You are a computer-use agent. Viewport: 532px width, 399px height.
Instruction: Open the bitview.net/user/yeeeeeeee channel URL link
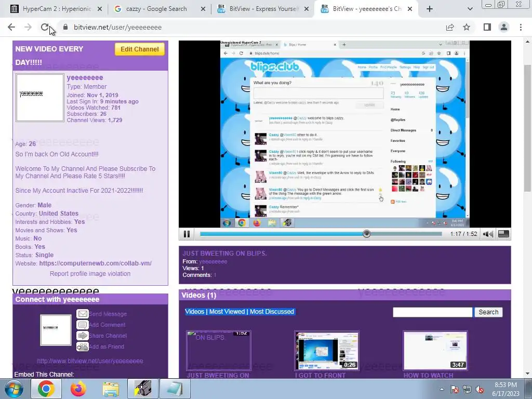point(90,361)
